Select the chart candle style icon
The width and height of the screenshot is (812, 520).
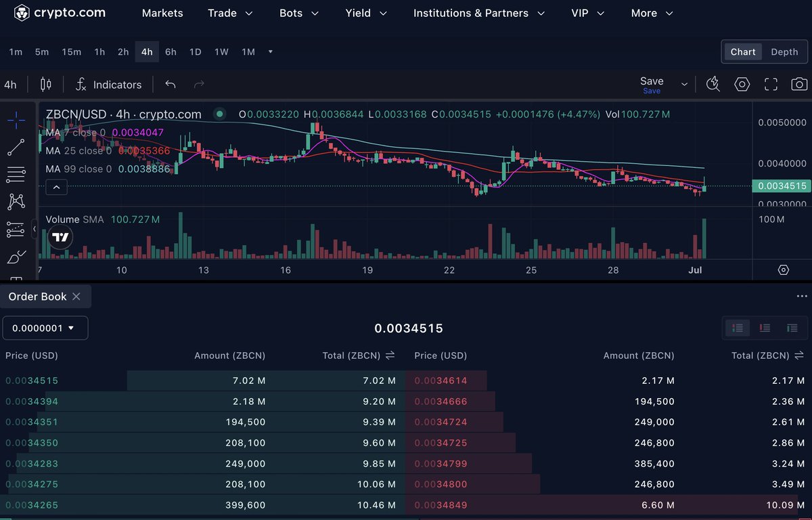coord(45,85)
